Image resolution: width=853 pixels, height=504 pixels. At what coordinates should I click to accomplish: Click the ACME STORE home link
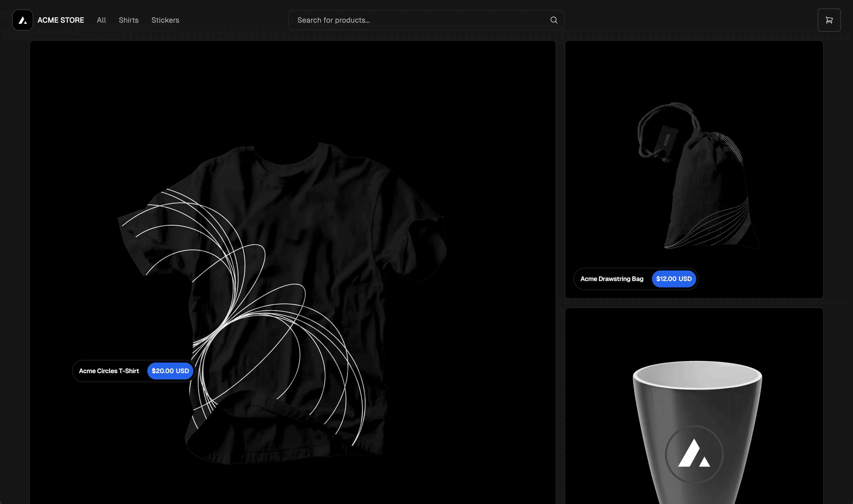(60, 20)
